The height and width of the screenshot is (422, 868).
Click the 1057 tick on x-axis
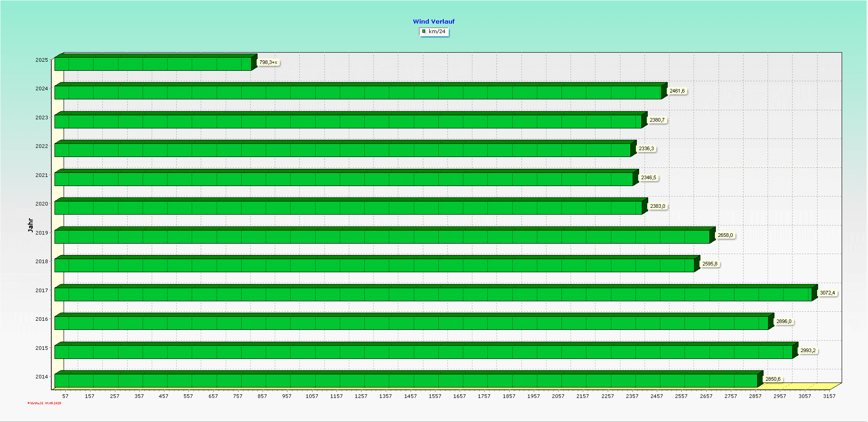point(312,396)
